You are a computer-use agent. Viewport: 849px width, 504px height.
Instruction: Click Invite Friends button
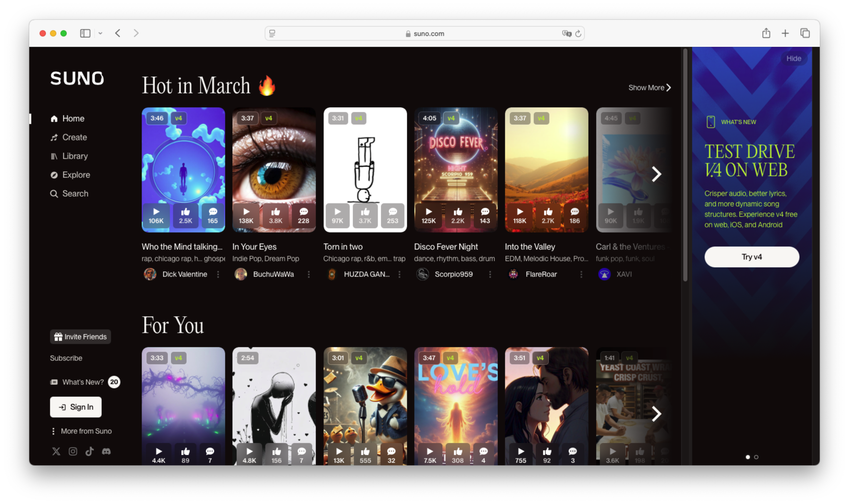pyautogui.click(x=81, y=337)
